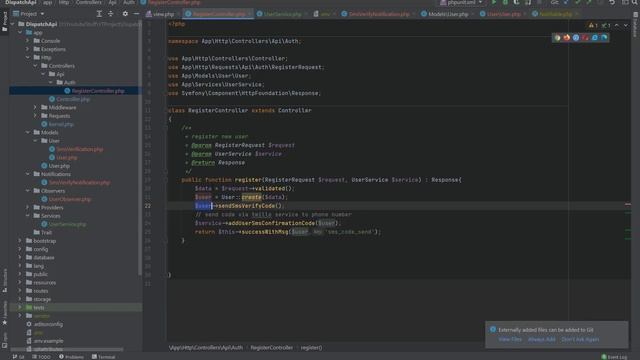Click View Files link in Git notification
This screenshot has height=360, width=640.
coord(510,339)
